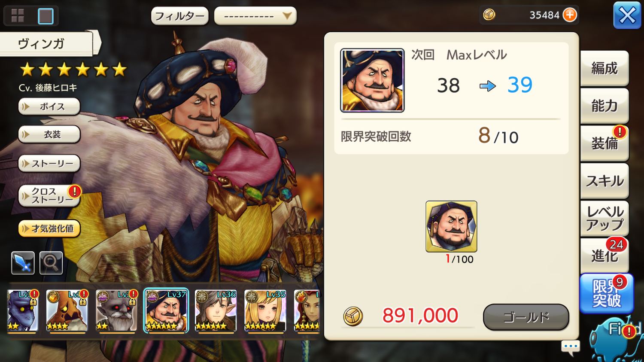Select the Lv36 elf character thumbnail
644x362 pixels.
[x=216, y=310]
